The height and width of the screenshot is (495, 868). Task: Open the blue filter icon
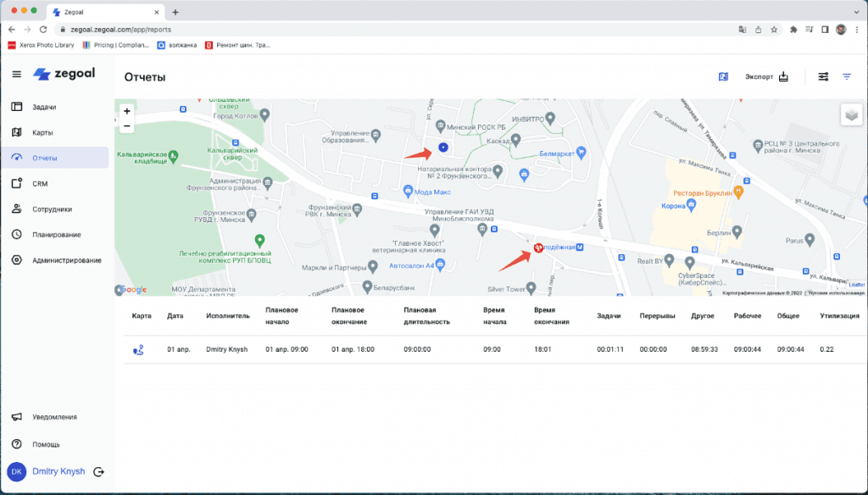(846, 76)
